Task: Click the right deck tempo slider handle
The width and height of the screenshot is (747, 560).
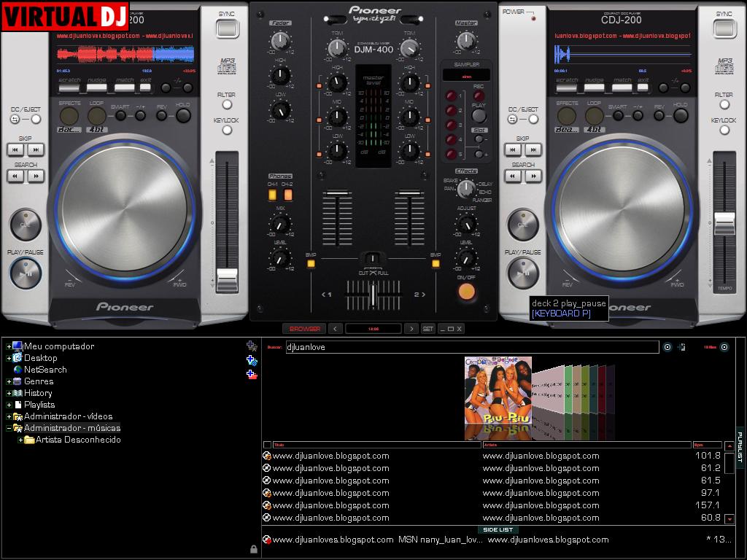Action: (x=724, y=224)
